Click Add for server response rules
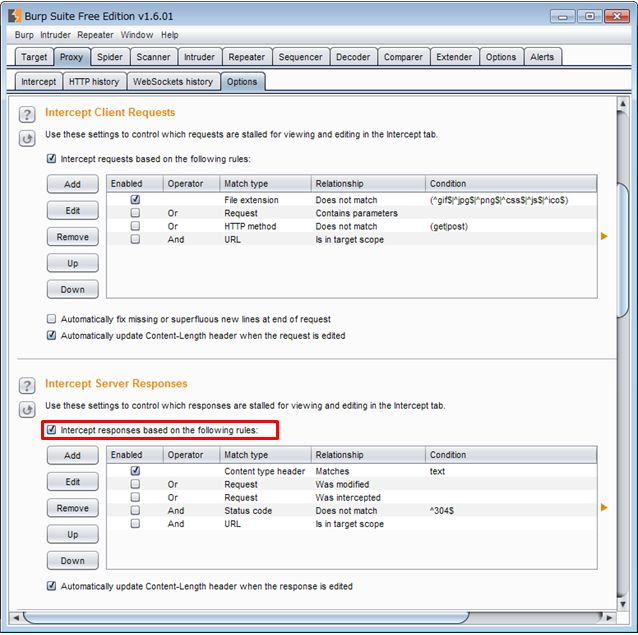 [72, 456]
